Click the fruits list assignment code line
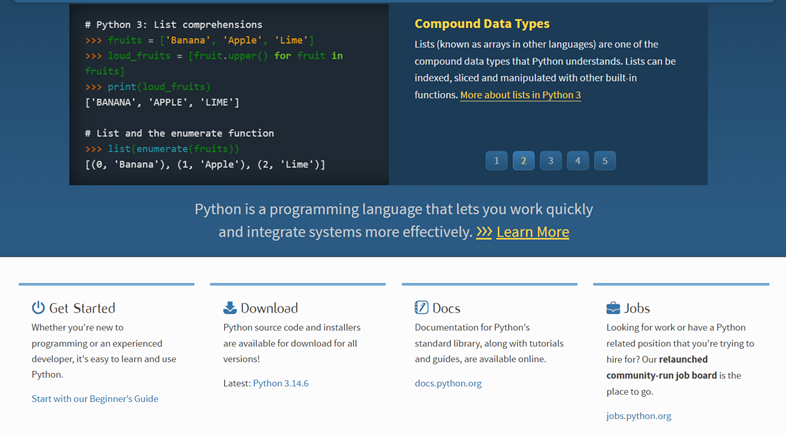786x433 pixels. (x=200, y=40)
